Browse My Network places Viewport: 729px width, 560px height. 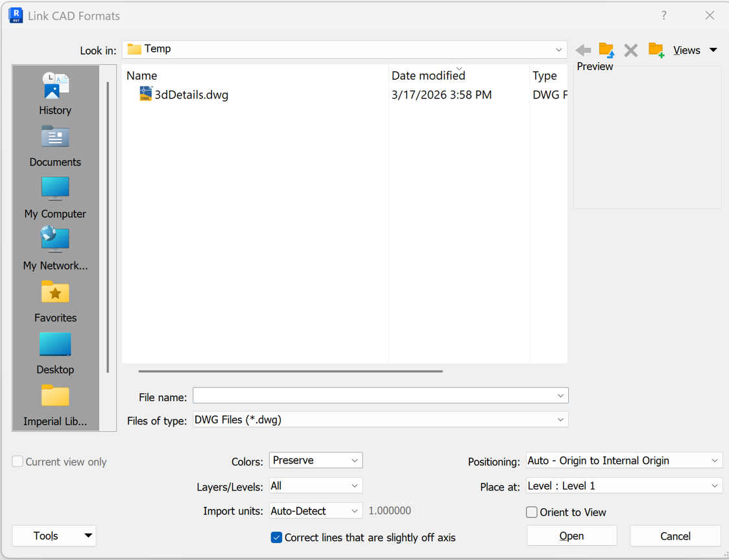coord(55,249)
